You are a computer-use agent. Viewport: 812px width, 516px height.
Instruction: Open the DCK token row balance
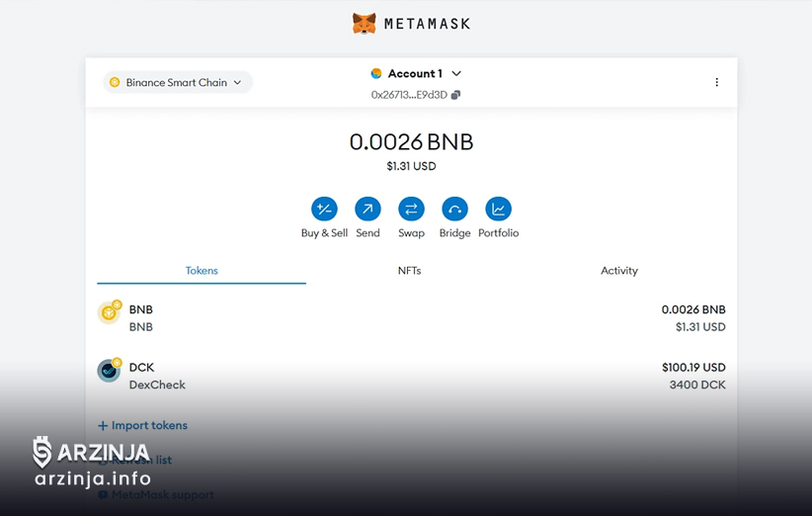(693, 376)
